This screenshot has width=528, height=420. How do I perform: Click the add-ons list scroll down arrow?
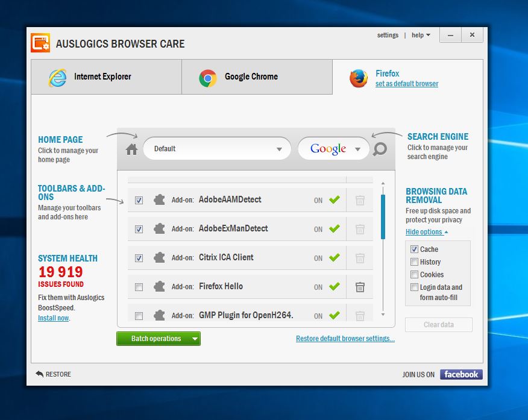[383, 315]
